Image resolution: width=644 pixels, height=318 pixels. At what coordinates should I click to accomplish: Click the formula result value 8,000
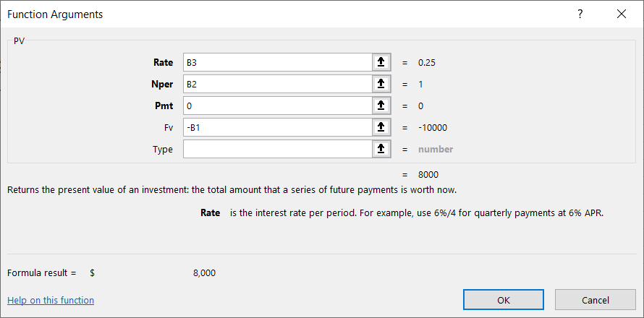point(204,272)
